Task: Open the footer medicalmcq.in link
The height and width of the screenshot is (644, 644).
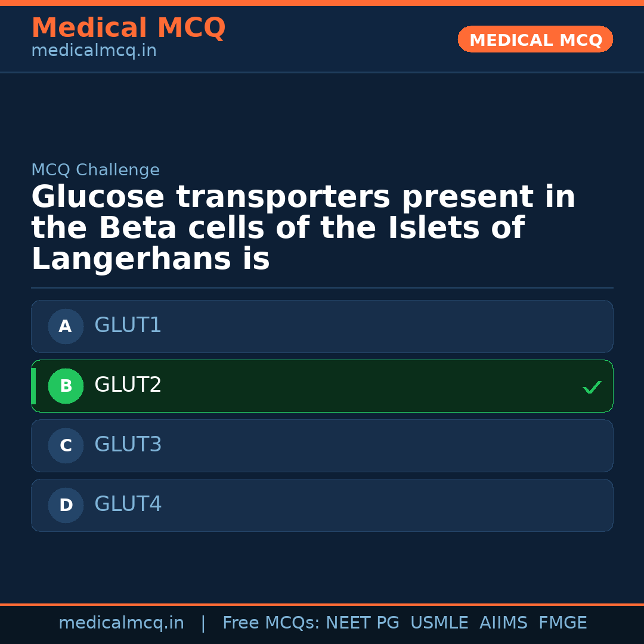Action: (x=121, y=623)
